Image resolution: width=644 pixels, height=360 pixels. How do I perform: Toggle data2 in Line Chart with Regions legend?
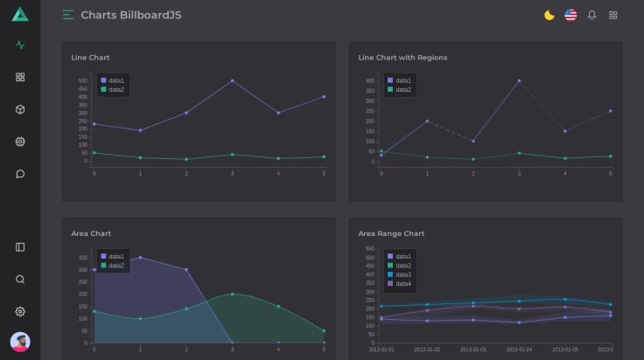click(x=399, y=89)
